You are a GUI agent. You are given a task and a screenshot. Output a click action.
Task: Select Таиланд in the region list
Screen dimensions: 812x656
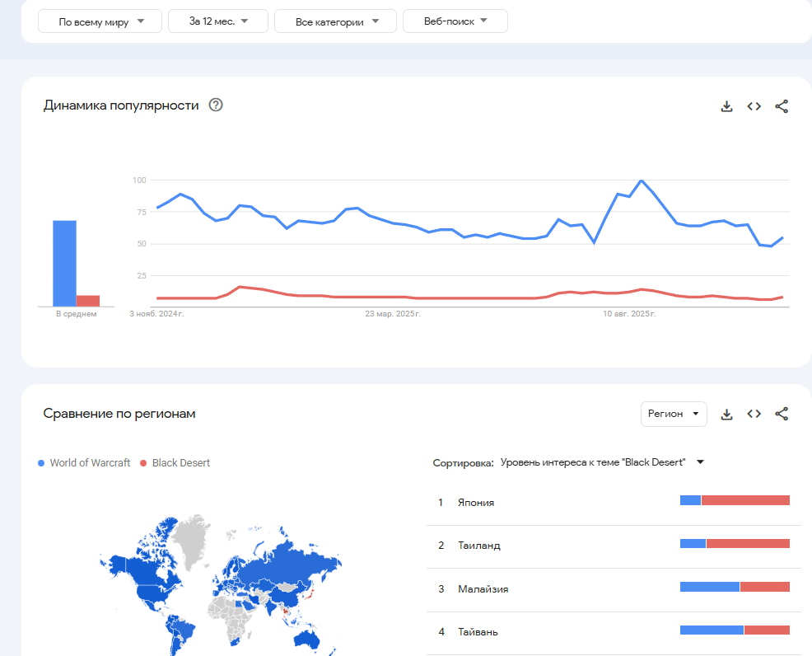click(478, 546)
